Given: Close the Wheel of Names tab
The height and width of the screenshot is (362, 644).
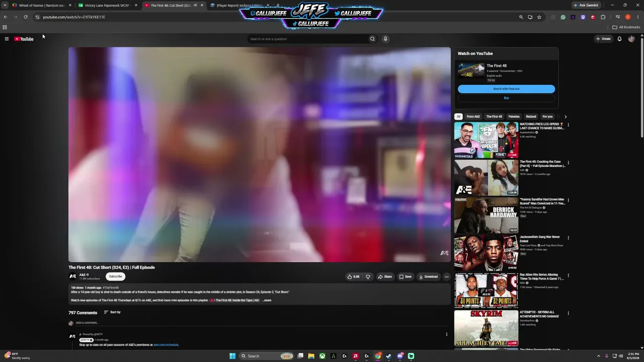Looking at the screenshot, I should [x=70, y=5].
